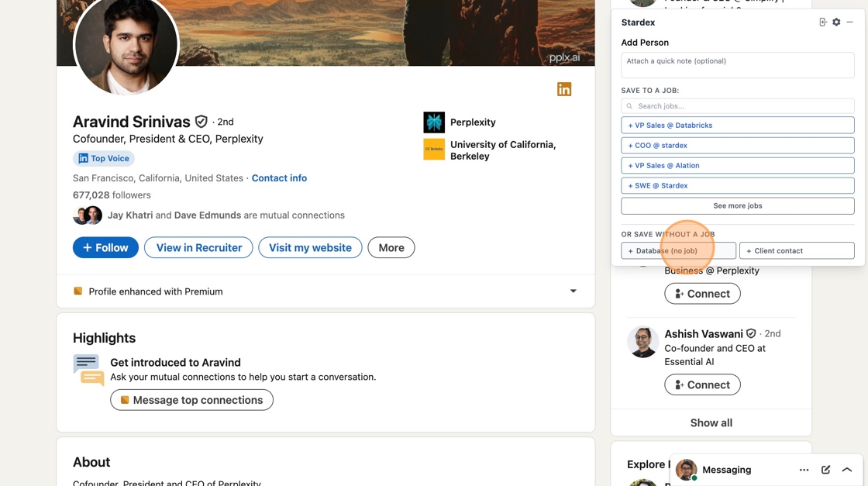
Task: Click the gold LinkedIn Premium badge icon
Action: pos(564,89)
